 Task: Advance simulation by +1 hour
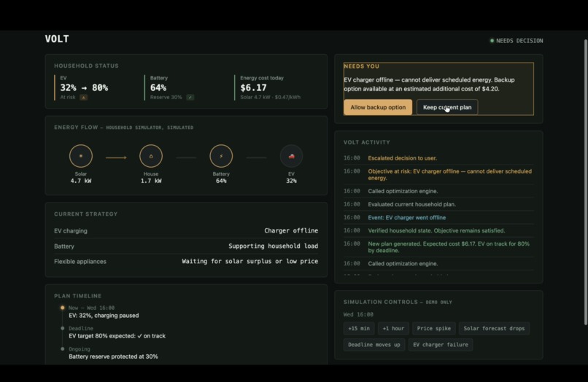[393, 328]
